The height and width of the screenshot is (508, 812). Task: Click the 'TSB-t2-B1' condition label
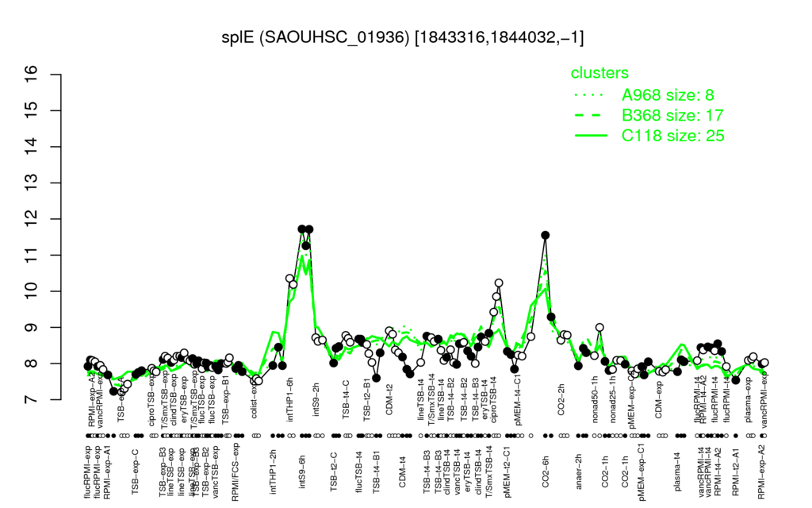(x=367, y=400)
